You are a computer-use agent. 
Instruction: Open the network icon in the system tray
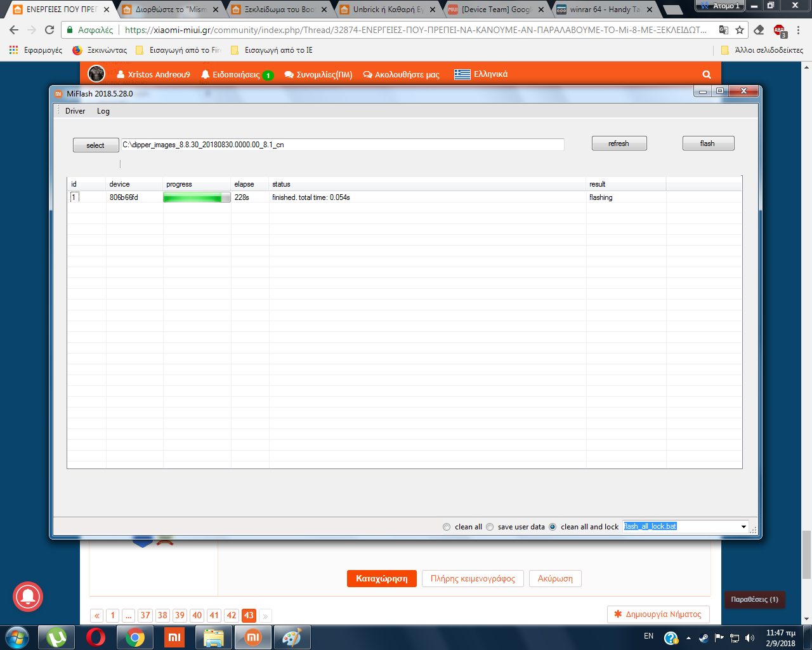735,638
